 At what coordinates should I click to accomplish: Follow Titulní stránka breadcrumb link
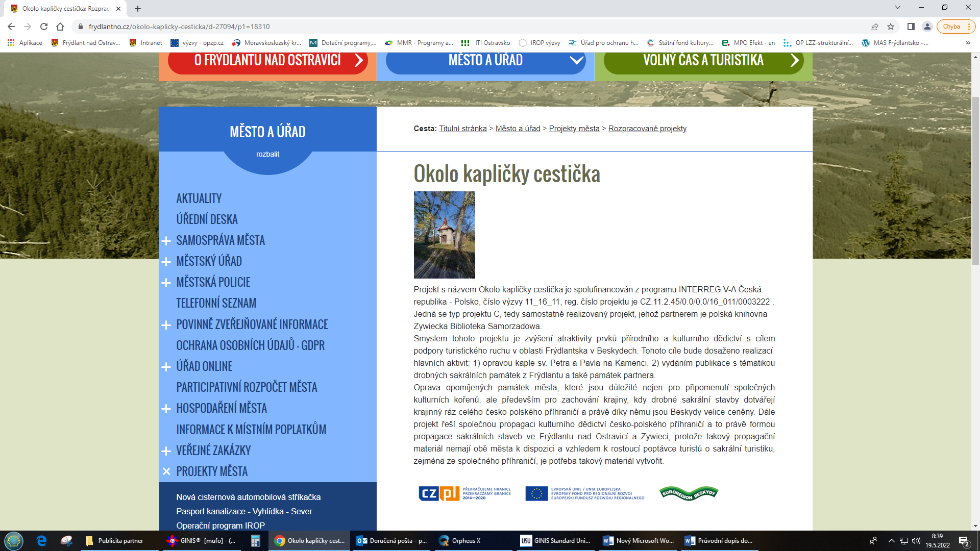pos(463,129)
